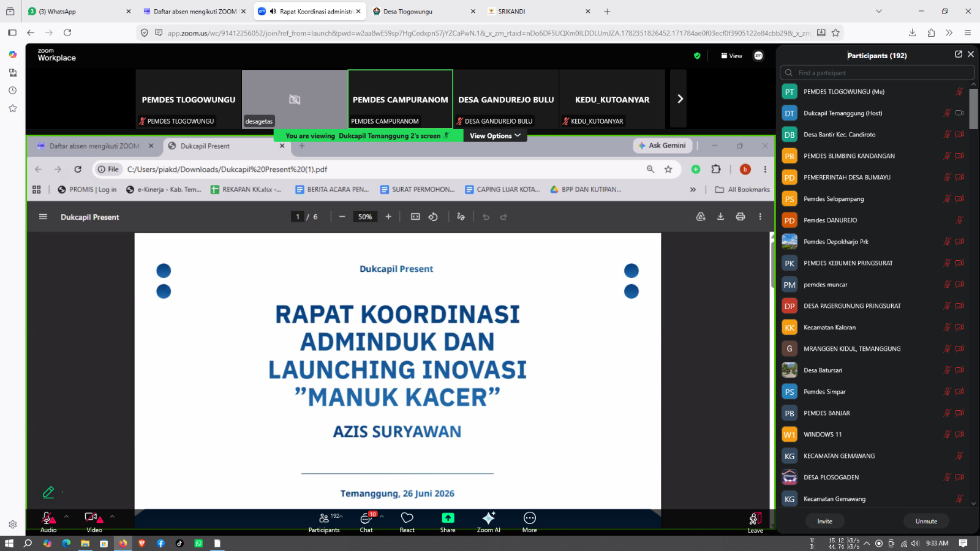The width and height of the screenshot is (980, 551).
Task: Expand View Options dropdown
Action: coord(496,136)
